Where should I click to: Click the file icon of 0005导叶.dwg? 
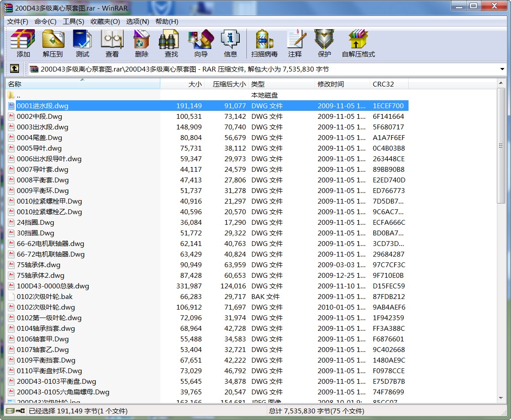tap(11, 148)
